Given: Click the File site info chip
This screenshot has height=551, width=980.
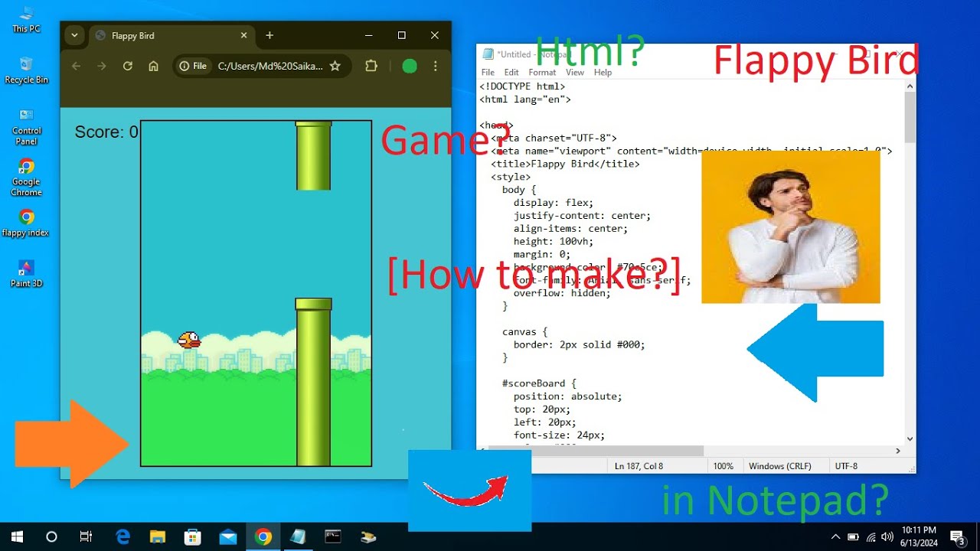Looking at the screenshot, I should click(194, 66).
